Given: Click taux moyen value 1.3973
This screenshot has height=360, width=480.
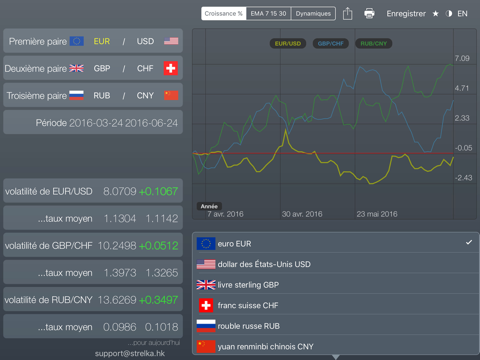Looking at the screenshot, I should [120, 273].
